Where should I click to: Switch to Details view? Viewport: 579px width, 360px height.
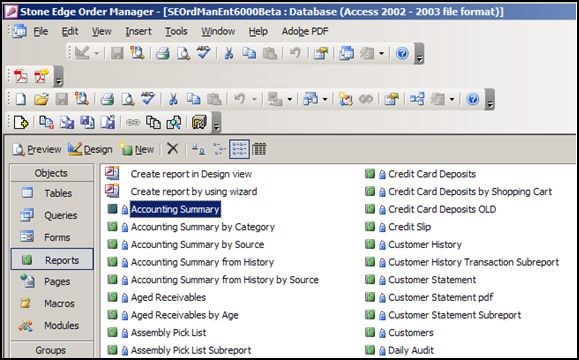(x=259, y=149)
